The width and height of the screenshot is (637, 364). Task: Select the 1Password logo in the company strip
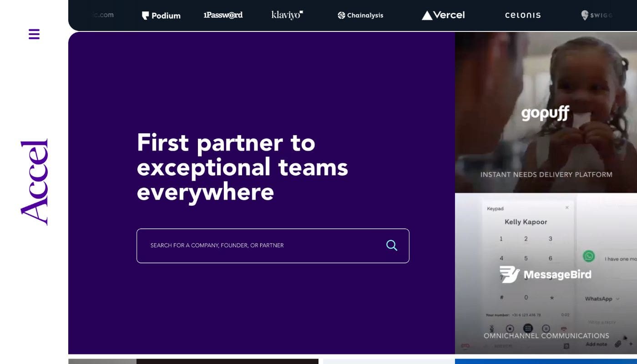point(223,15)
